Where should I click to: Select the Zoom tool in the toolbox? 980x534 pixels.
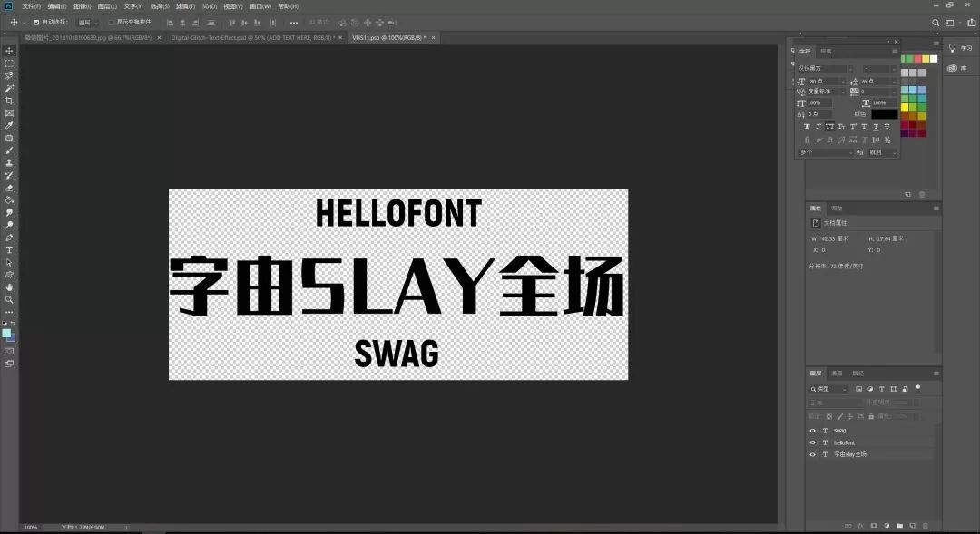point(10,299)
